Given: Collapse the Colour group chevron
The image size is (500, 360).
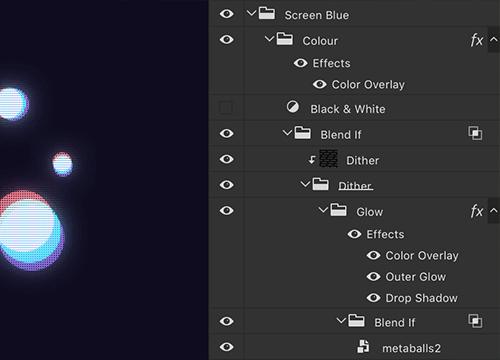Looking at the screenshot, I should 269,39.
